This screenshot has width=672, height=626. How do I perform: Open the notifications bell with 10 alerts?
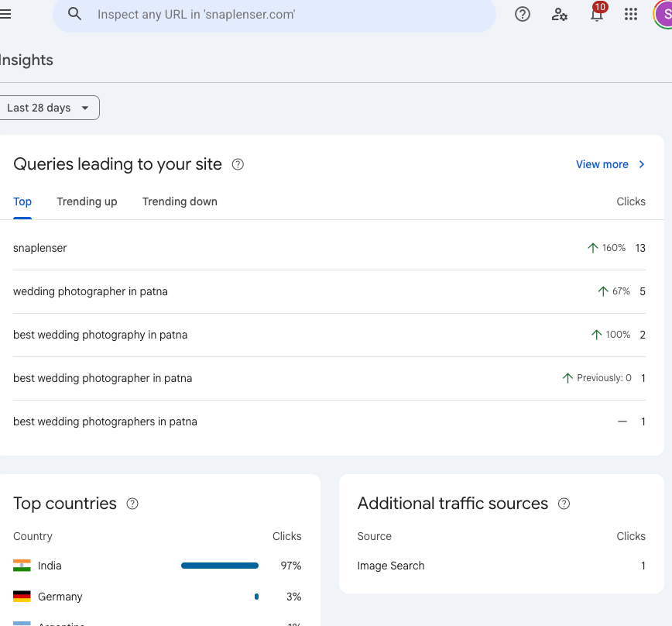click(597, 14)
